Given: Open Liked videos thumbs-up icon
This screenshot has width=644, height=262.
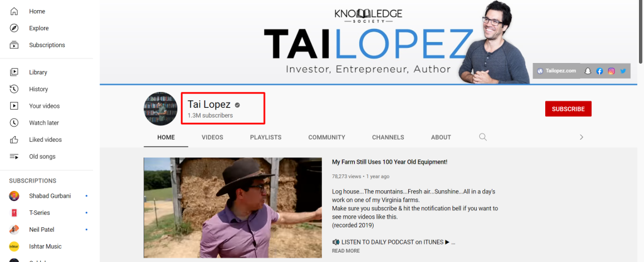Looking at the screenshot, I should [14, 140].
